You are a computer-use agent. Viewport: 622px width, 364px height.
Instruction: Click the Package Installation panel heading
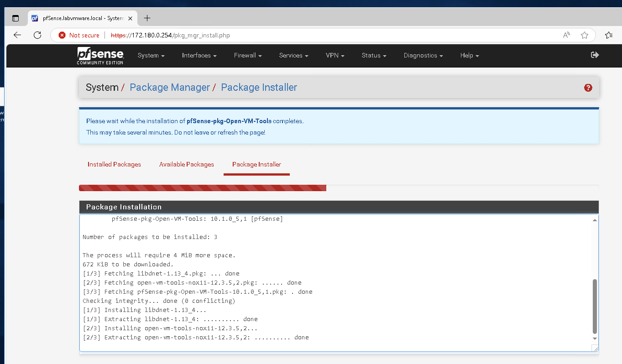[339, 207]
